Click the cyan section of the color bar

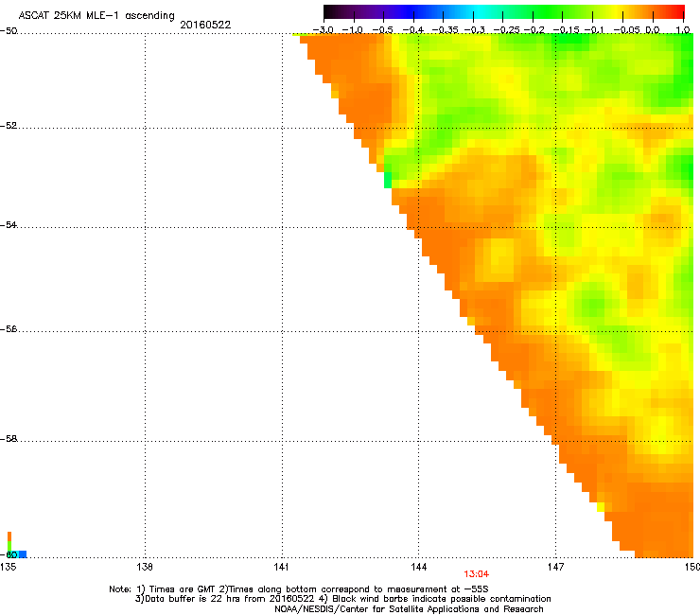(x=480, y=11)
